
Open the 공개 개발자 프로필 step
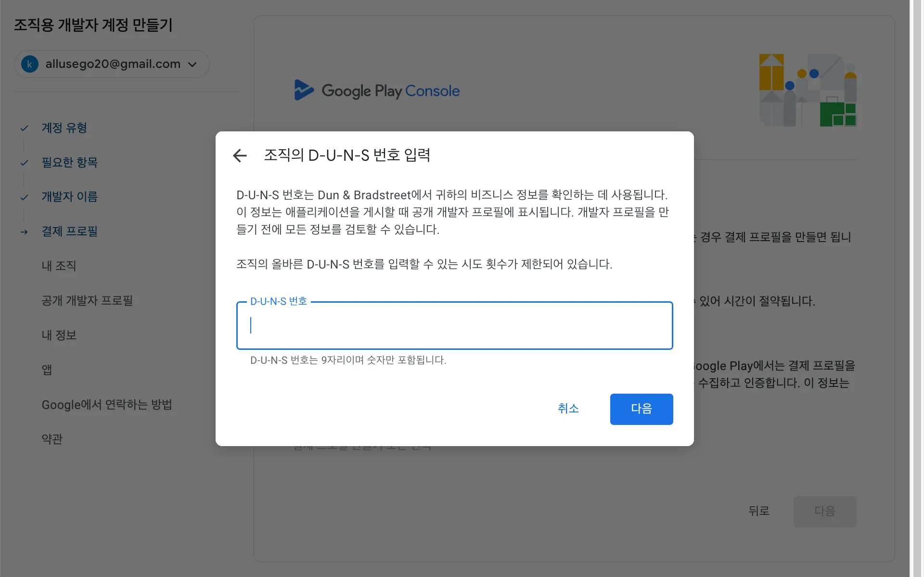(87, 301)
